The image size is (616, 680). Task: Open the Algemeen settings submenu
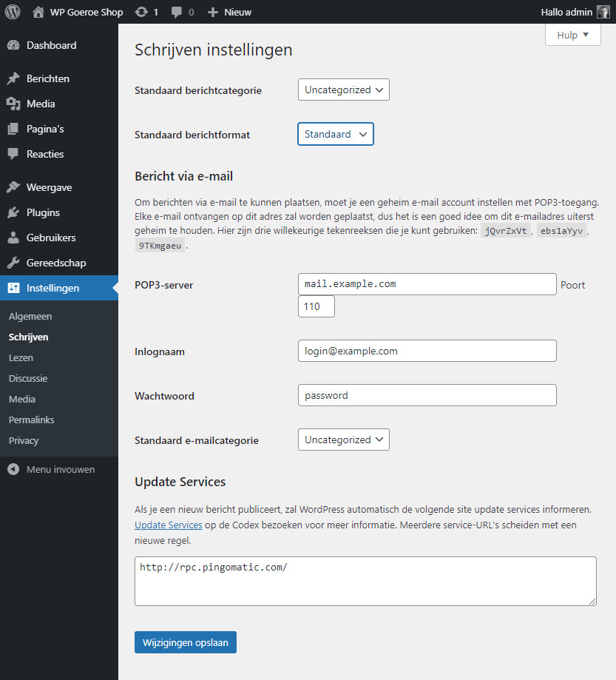click(30, 316)
